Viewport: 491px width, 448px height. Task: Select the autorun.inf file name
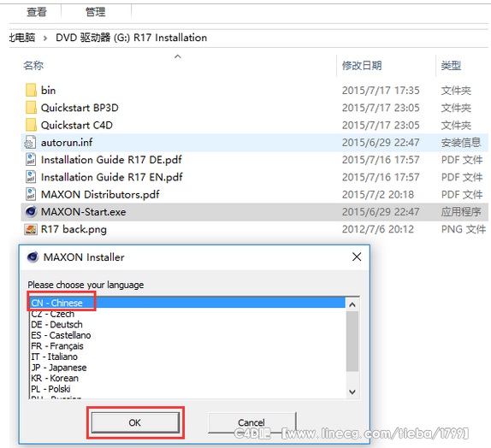pyautogui.click(x=67, y=143)
